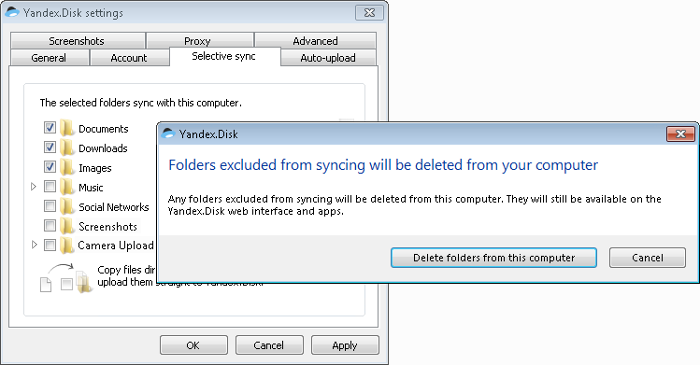
Task: Cancel the folder deletion dialog
Action: point(647,258)
